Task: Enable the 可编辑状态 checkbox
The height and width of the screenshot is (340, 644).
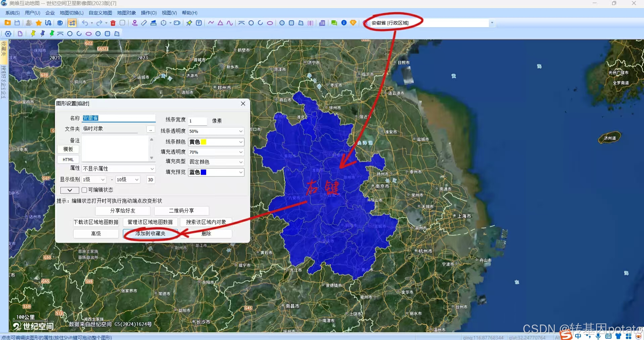Action: point(84,190)
